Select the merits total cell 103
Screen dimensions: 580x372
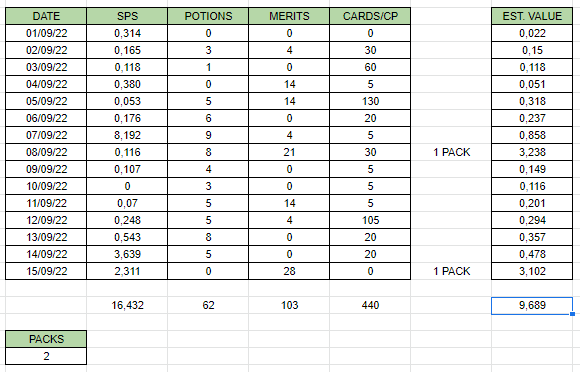click(x=289, y=305)
